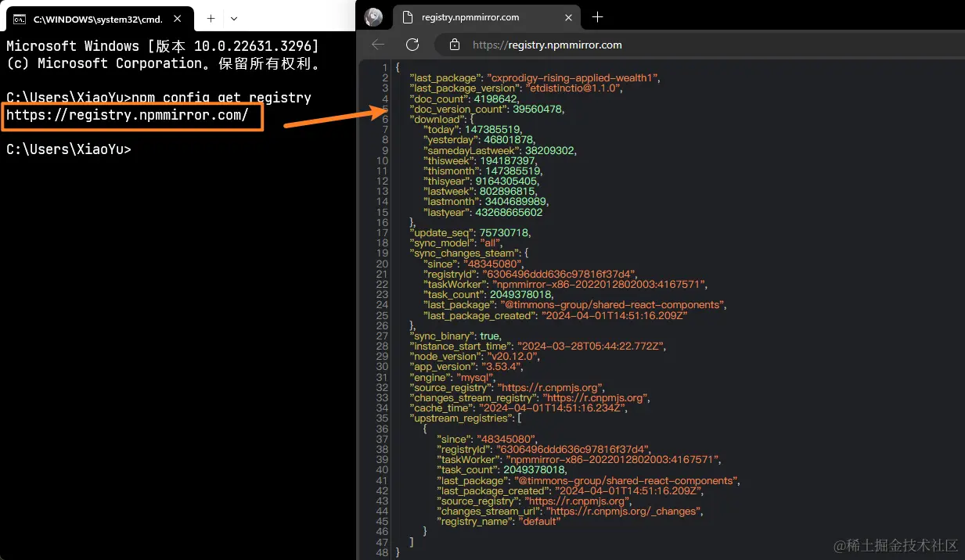
Task: Open new terminal tab with plus button
Action: pyautogui.click(x=211, y=18)
